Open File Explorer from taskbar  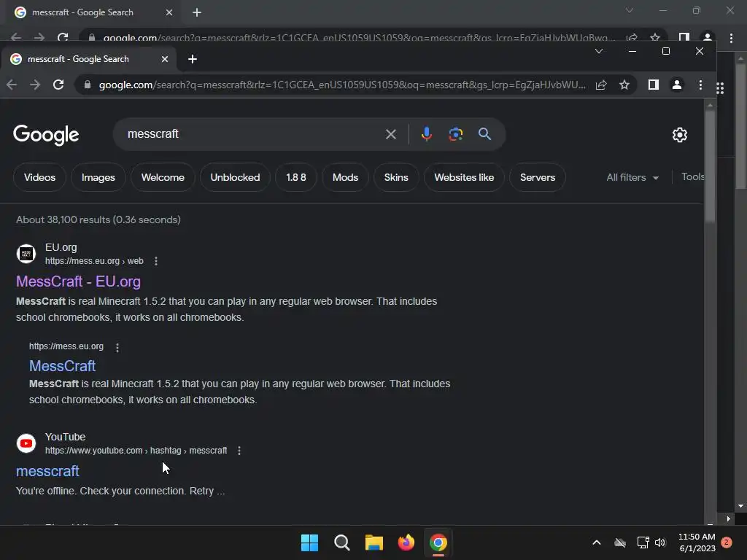pyautogui.click(x=374, y=542)
